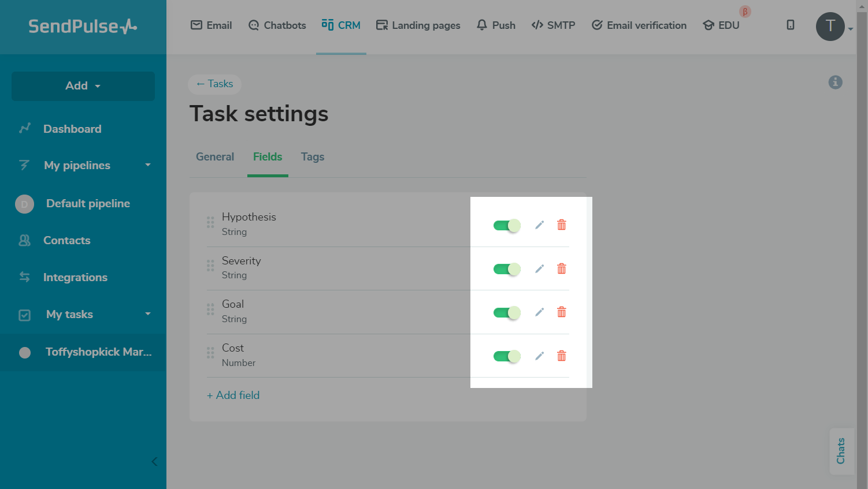The image size is (868, 489).
Task: Click the pencil icon for Goal field
Action: [539, 312]
